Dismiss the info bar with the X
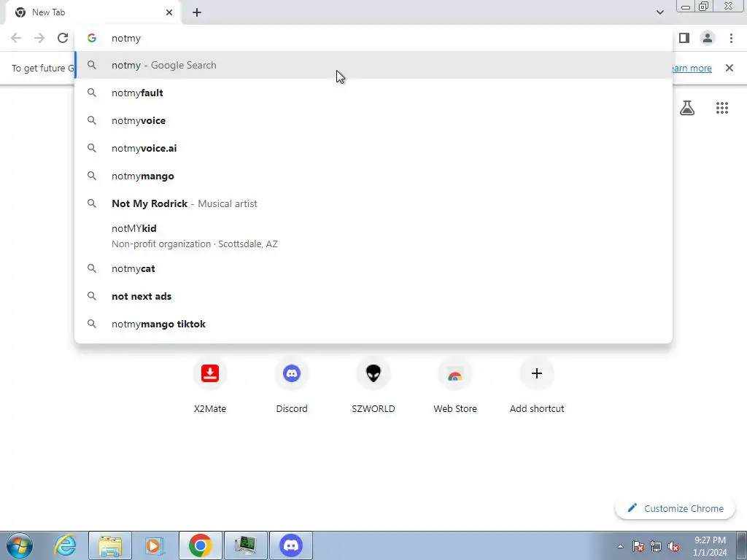Viewport: 747px width, 560px height. point(729,68)
